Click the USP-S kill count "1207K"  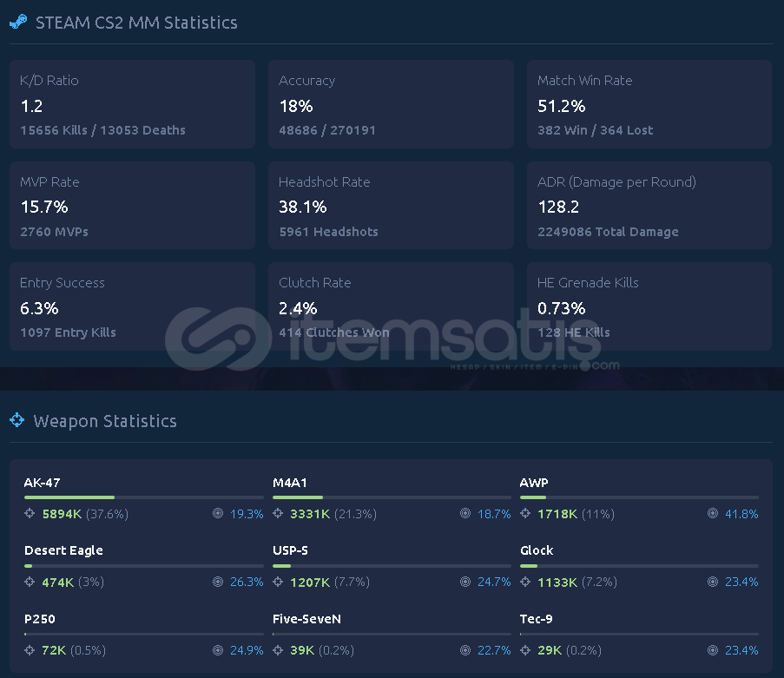point(310,583)
